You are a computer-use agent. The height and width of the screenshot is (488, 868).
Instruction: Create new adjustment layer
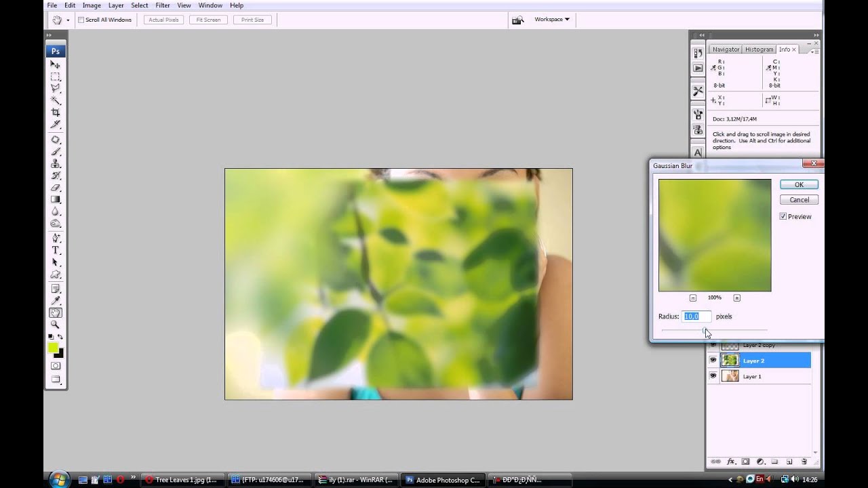pyautogui.click(x=760, y=462)
